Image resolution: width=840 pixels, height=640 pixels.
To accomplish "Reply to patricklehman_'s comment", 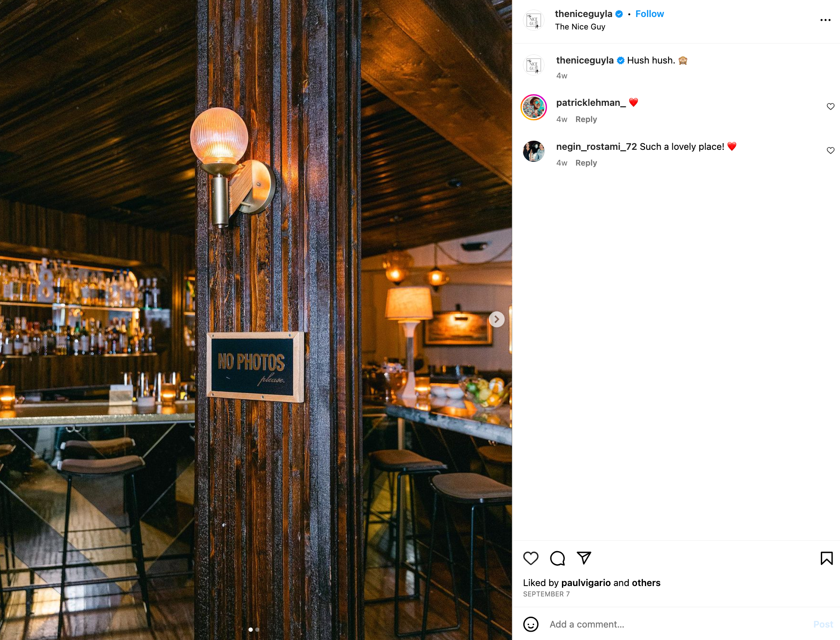I will (x=586, y=119).
